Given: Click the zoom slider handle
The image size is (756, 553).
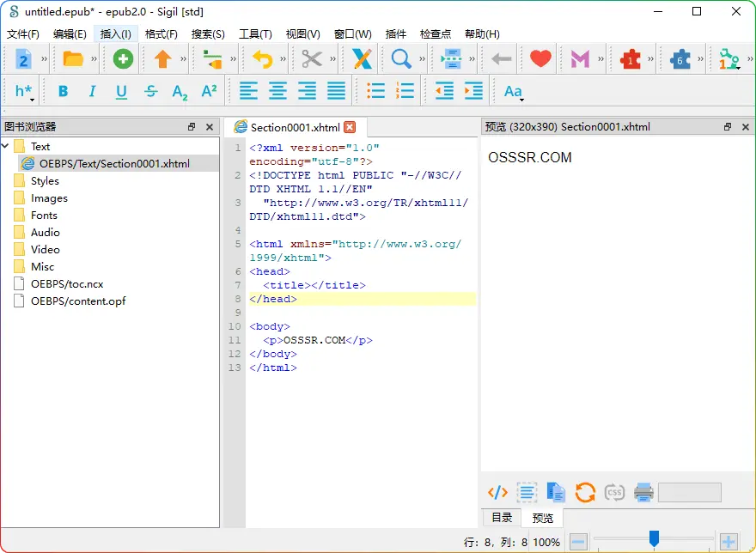Looking at the screenshot, I should 654,538.
